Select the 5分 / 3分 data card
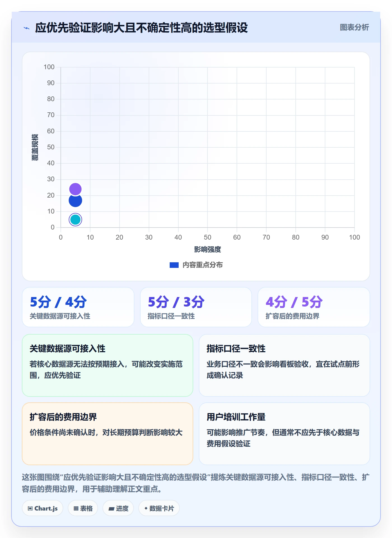Viewport: 392px width, 538px height. (x=196, y=307)
